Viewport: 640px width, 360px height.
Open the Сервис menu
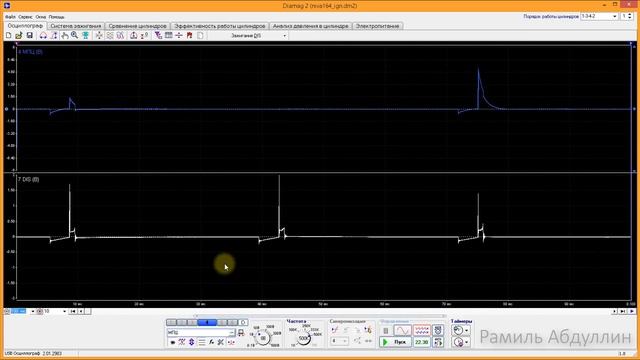(26, 17)
